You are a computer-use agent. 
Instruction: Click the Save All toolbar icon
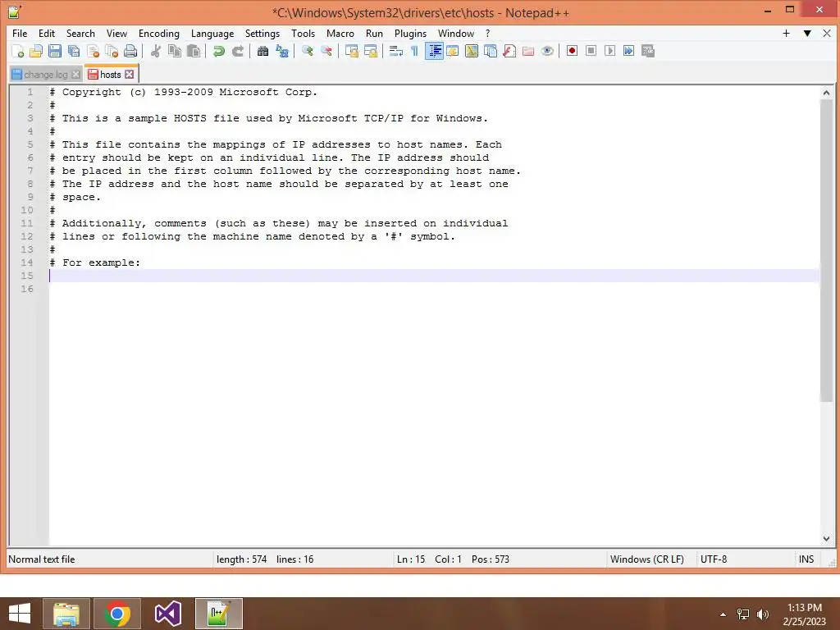74,51
